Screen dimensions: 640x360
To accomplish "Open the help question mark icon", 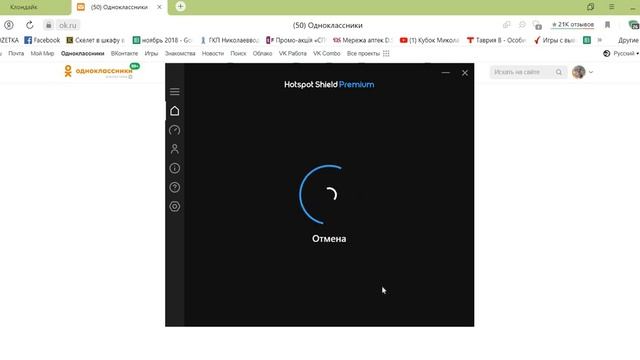I will pyautogui.click(x=175, y=187).
